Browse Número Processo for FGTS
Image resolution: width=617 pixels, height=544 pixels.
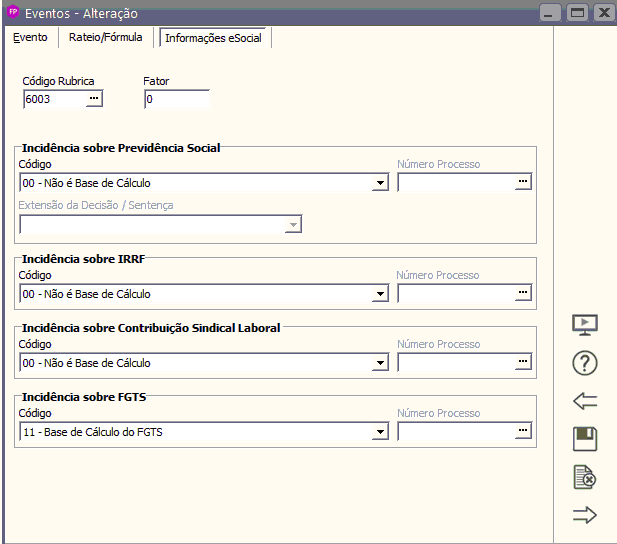click(522, 431)
